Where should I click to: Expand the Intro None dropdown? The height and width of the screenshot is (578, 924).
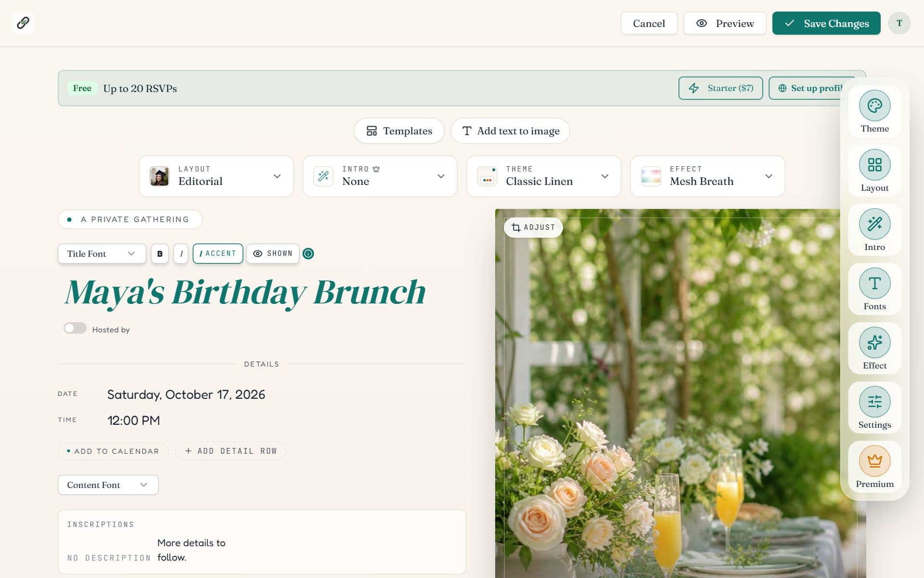380,176
